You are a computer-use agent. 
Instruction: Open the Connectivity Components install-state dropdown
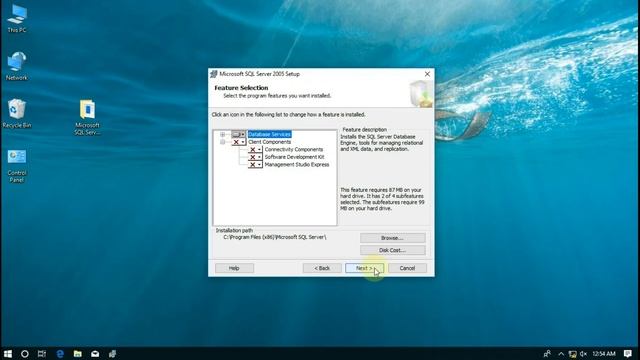tap(255, 150)
